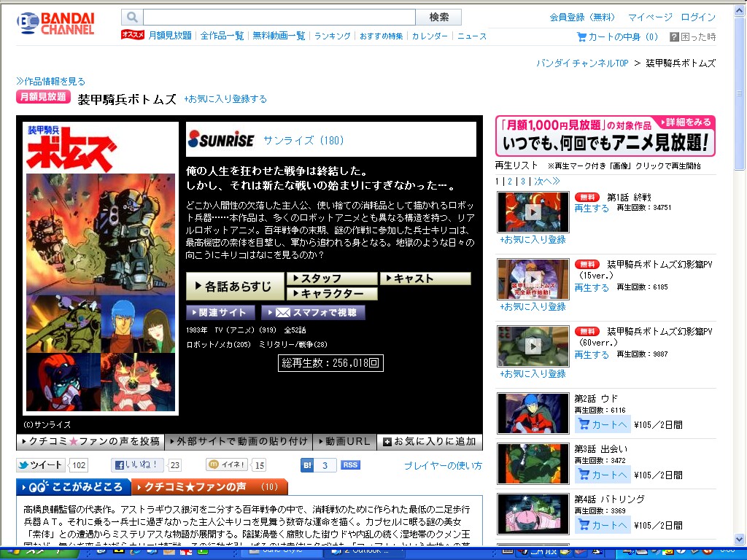Open 関連サイト button
The image size is (747, 560).
click(220, 312)
